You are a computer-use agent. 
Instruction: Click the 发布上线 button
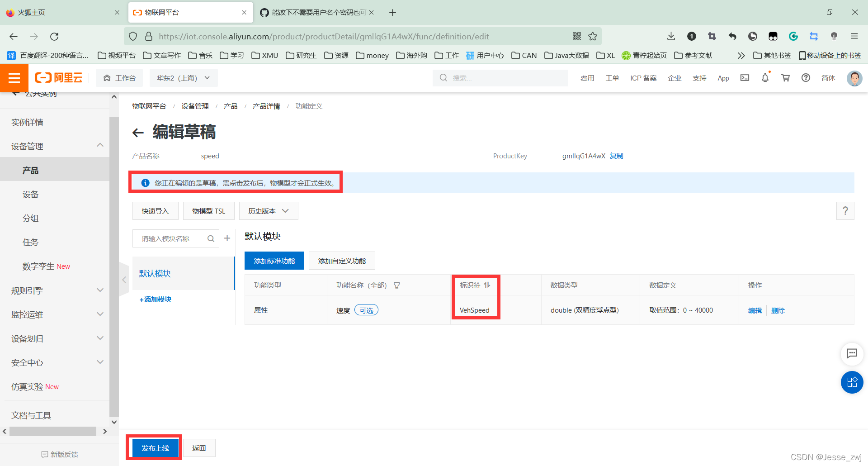(154, 447)
